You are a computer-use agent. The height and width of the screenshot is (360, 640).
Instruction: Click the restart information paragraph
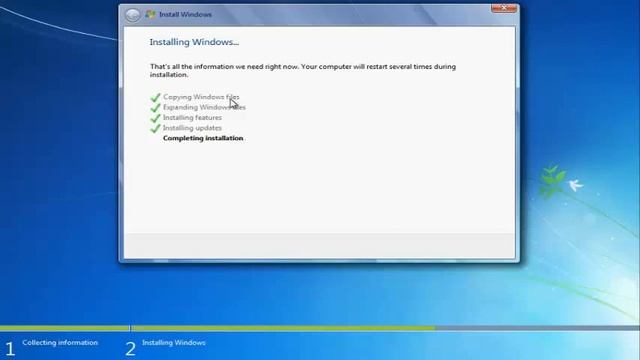[302, 70]
